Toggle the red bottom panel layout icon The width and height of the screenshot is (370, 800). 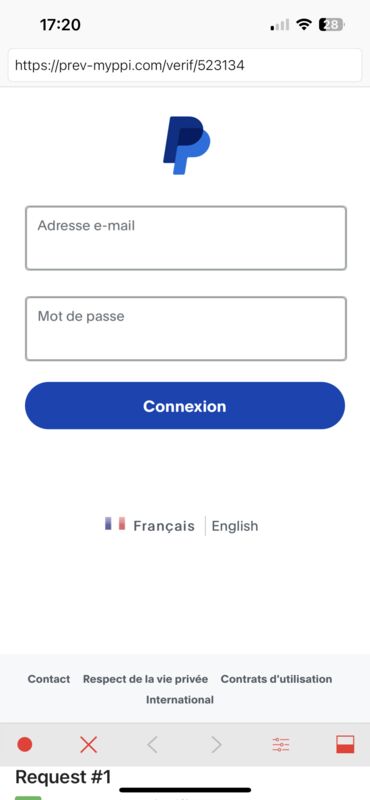pos(345,745)
